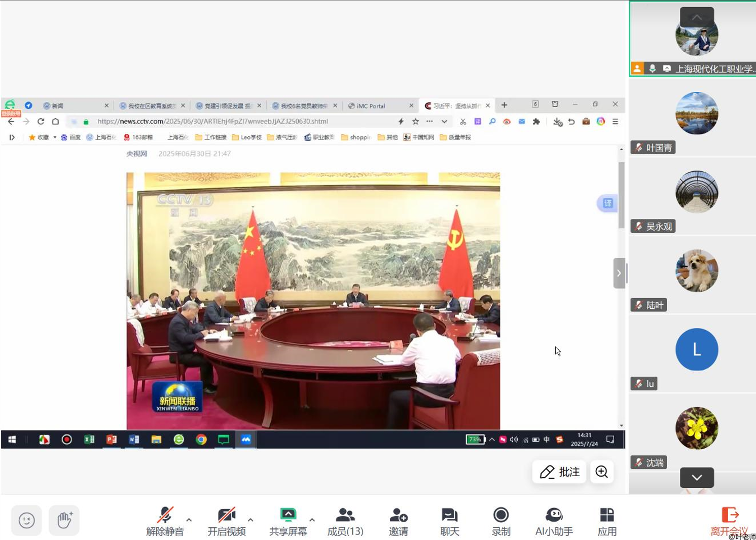This screenshot has width=756, height=540.
Task: Open the 聊天 chat panel
Action: coord(449,521)
